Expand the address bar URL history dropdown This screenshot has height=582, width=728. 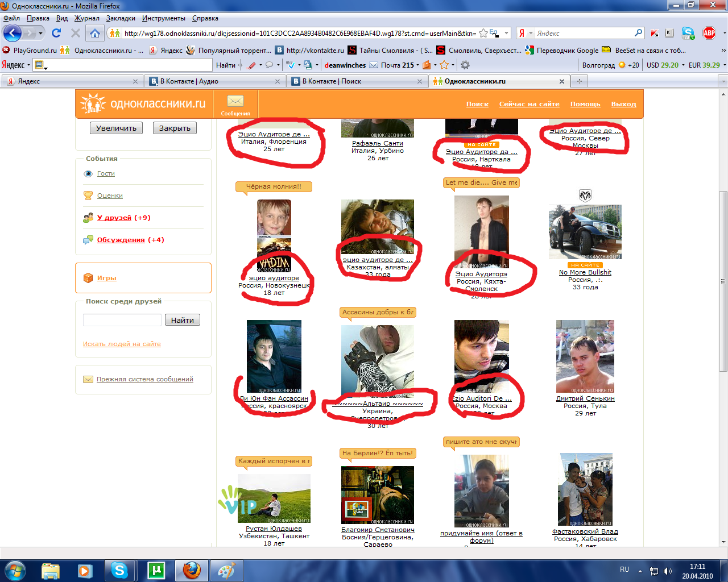506,33
